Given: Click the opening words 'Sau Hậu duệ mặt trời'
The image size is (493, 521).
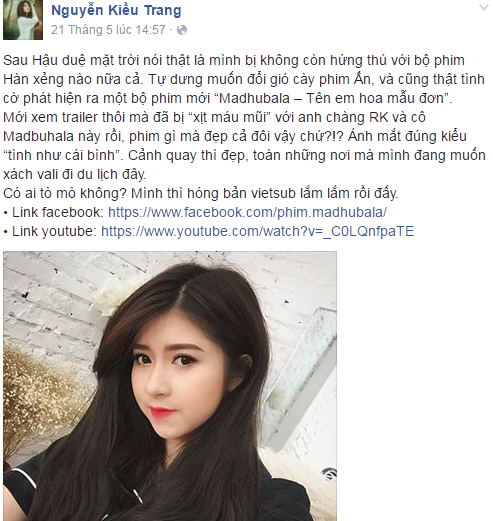Looking at the screenshot, I should point(71,60).
